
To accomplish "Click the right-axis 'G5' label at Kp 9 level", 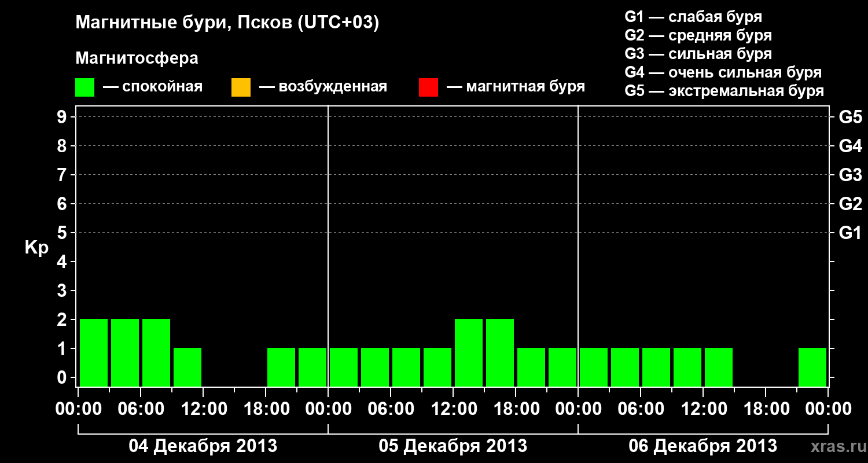I will (x=850, y=117).
